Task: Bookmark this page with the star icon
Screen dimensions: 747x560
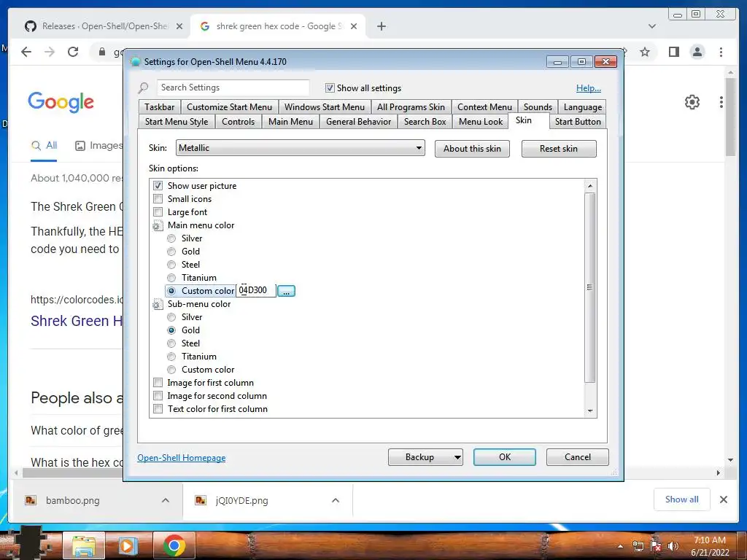Action: (645, 52)
